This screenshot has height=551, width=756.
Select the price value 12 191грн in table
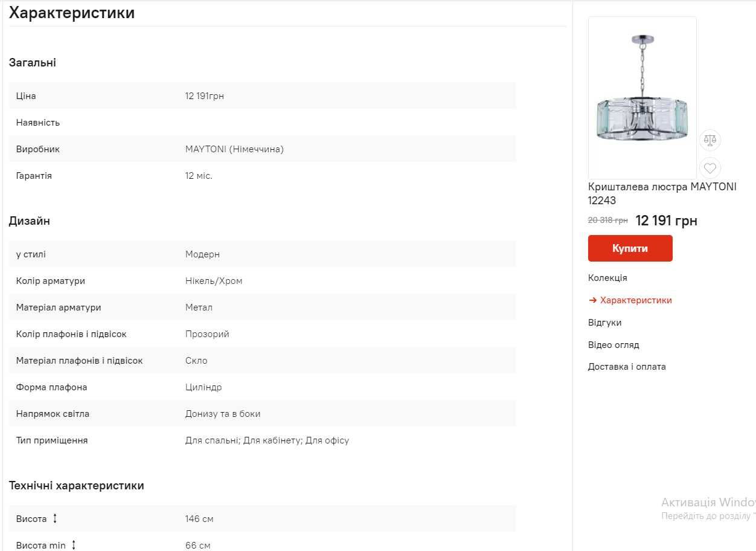point(205,96)
